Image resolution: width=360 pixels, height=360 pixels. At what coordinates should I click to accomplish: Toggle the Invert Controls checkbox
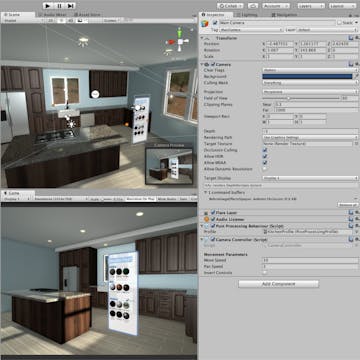[265, 273]
